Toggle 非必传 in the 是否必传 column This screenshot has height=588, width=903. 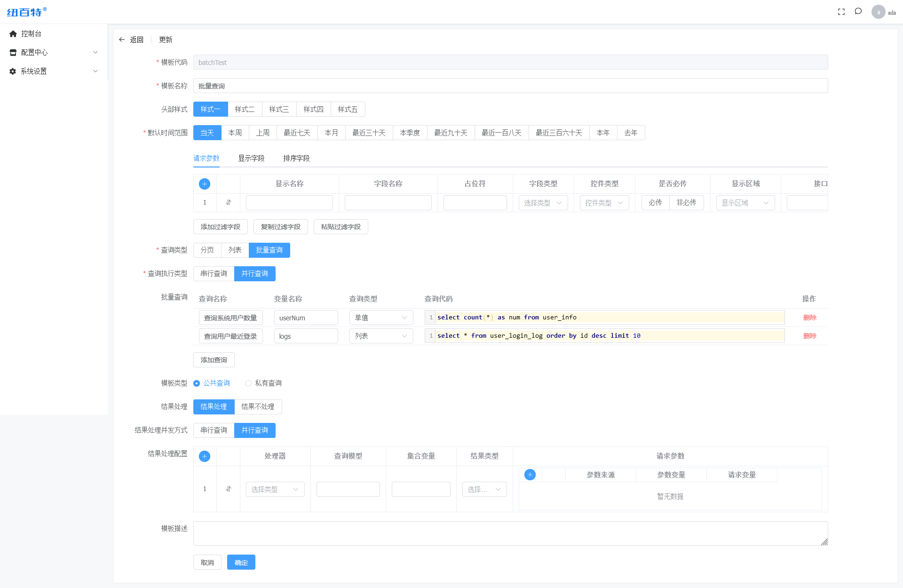pos(686,203)
